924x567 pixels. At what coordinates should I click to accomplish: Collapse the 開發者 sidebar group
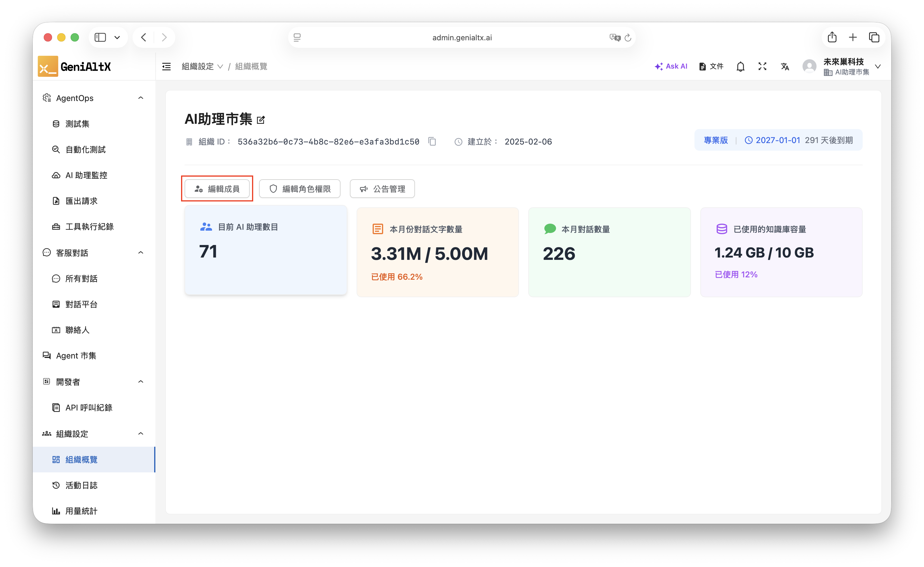141,381
